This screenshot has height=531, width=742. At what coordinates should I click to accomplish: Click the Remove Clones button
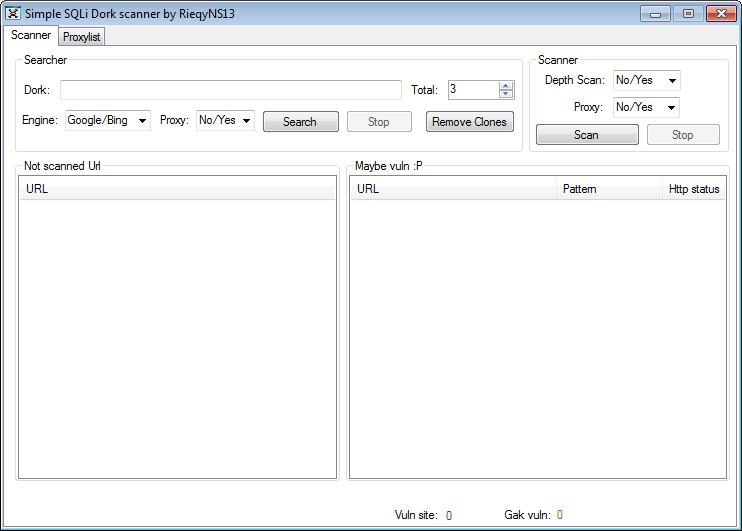tap(469, 122)
